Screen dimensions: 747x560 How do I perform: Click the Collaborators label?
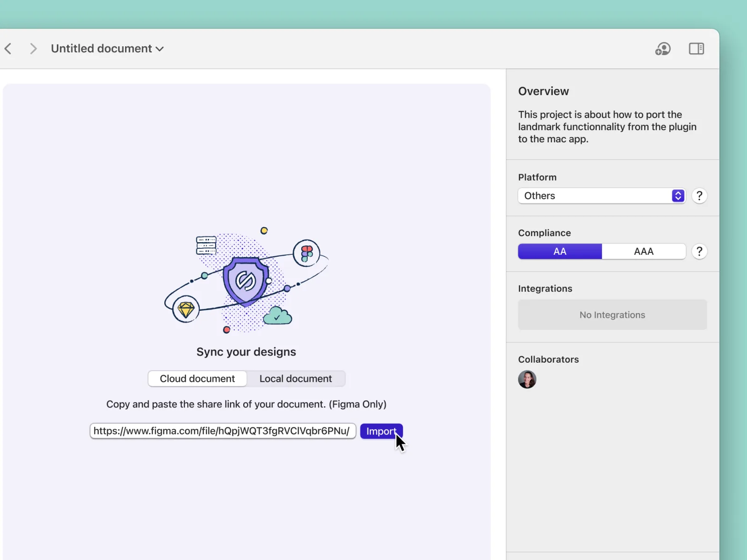tap(548, 359)
